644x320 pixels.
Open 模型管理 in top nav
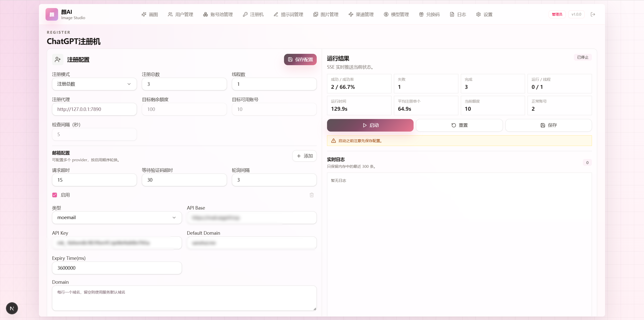point(396,14)
